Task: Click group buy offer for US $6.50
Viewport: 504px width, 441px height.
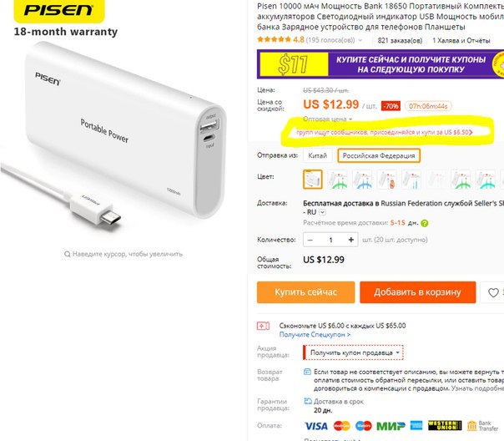Action: 385,132
